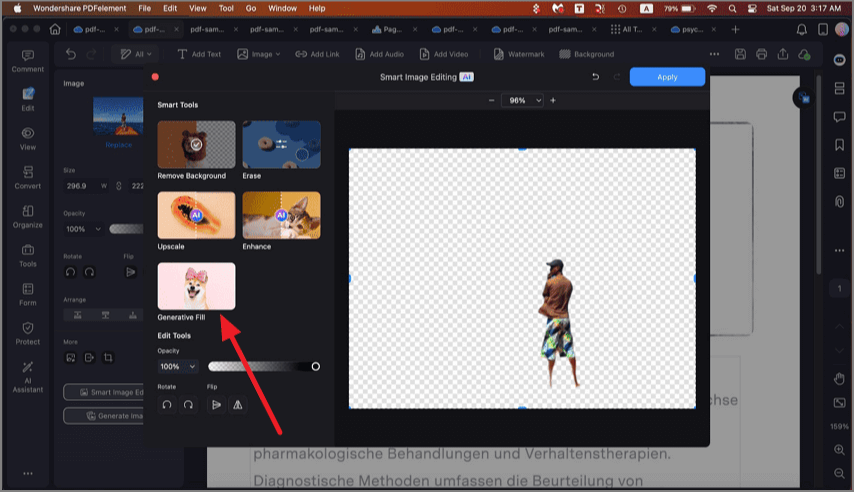Click the undo arrow beside Apply
The image size is (854, 492).
click(x=596, y=77)
